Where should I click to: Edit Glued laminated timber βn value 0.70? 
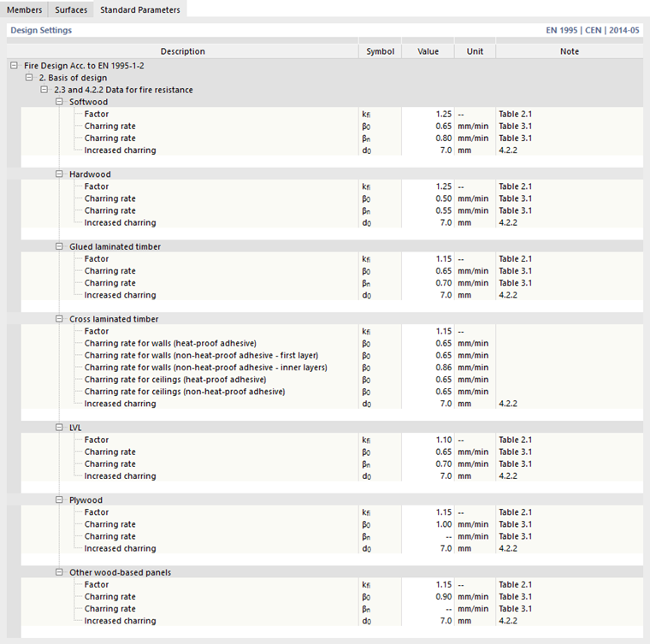428,282
